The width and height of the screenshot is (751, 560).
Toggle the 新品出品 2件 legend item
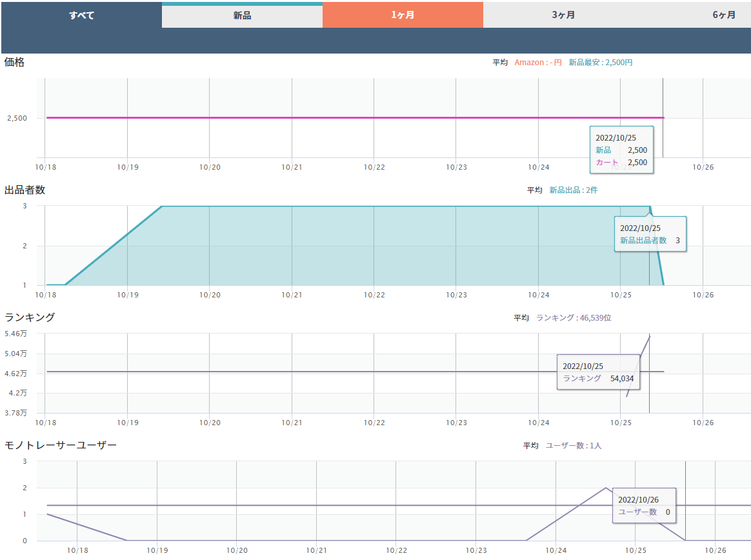click(574, 190)
